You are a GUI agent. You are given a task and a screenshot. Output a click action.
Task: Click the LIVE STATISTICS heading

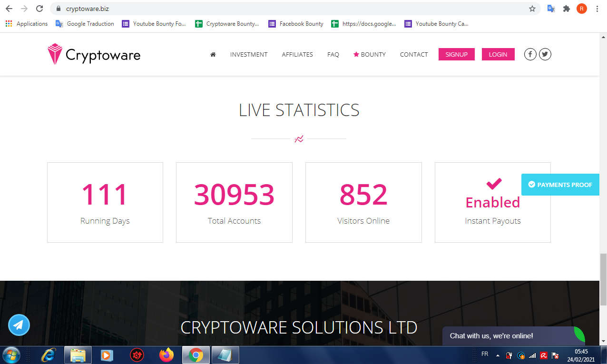coord(299,110)
